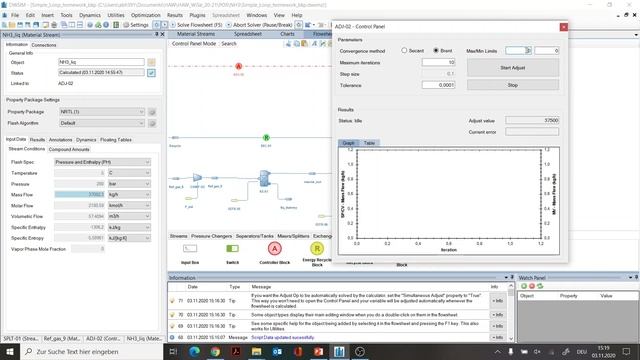Image resolution: width=640 pixels, height=360 pixels.
Task: Open the Pressure Changers palette tab
Action: [211, 236]
